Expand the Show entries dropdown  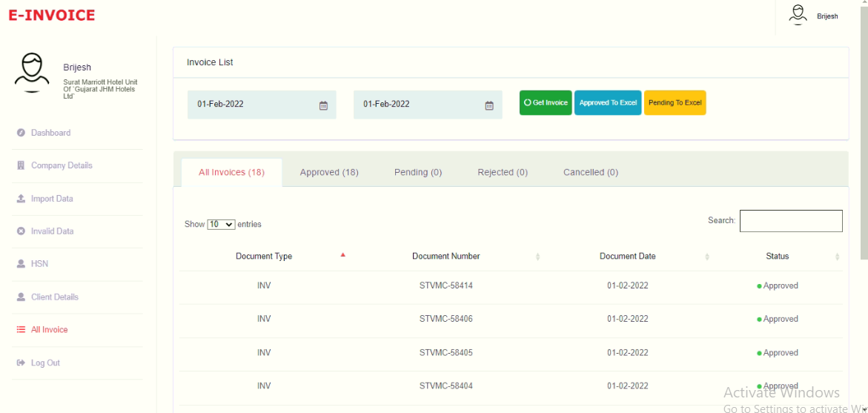(x=221, y=224)
